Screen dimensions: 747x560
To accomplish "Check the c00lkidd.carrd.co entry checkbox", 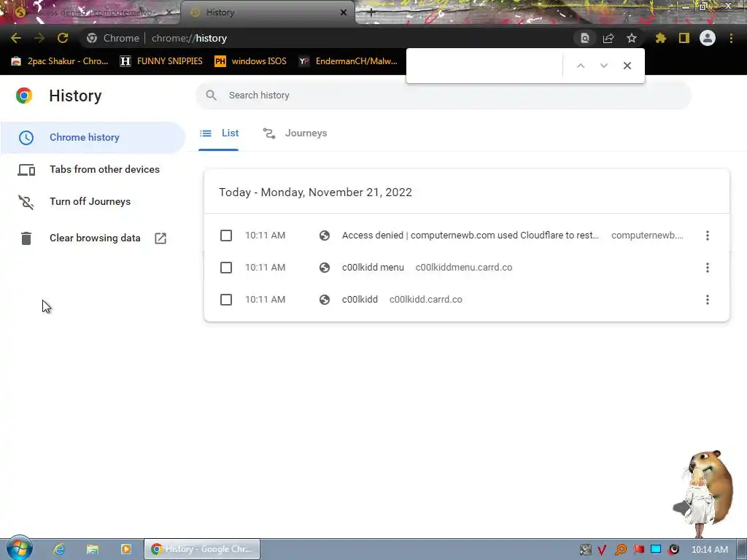I will (226, 300).
